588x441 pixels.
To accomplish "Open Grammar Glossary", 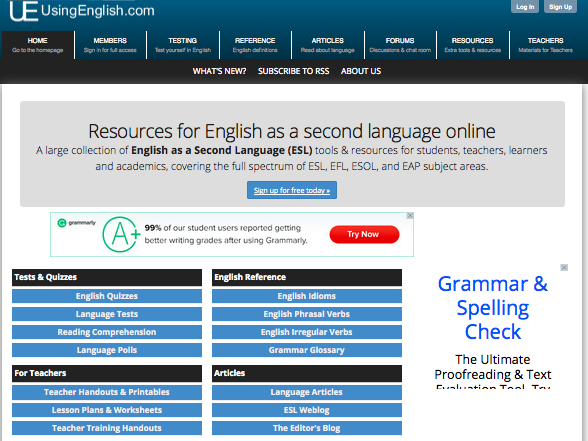I will [307, 350].
